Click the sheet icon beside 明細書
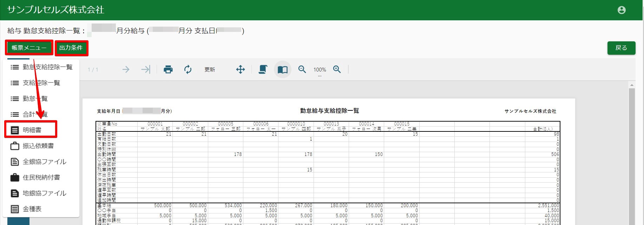 15,130
